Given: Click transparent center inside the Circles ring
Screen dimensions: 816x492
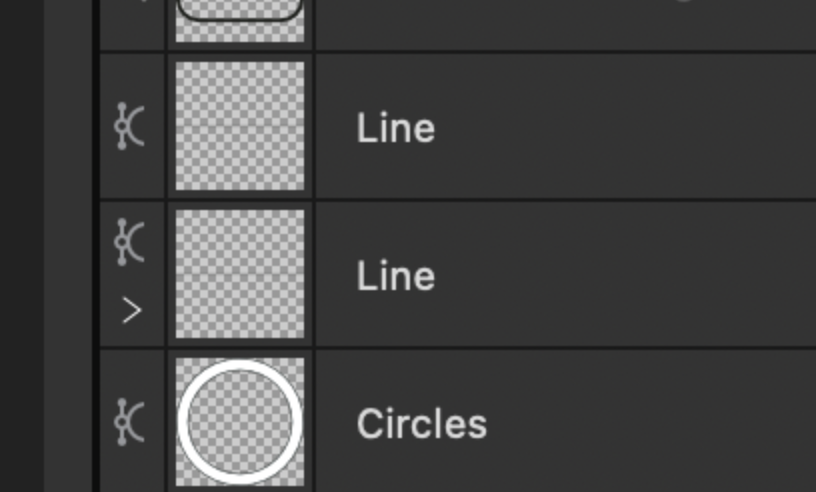Looking at the screenshot, I should coord(240,422).
